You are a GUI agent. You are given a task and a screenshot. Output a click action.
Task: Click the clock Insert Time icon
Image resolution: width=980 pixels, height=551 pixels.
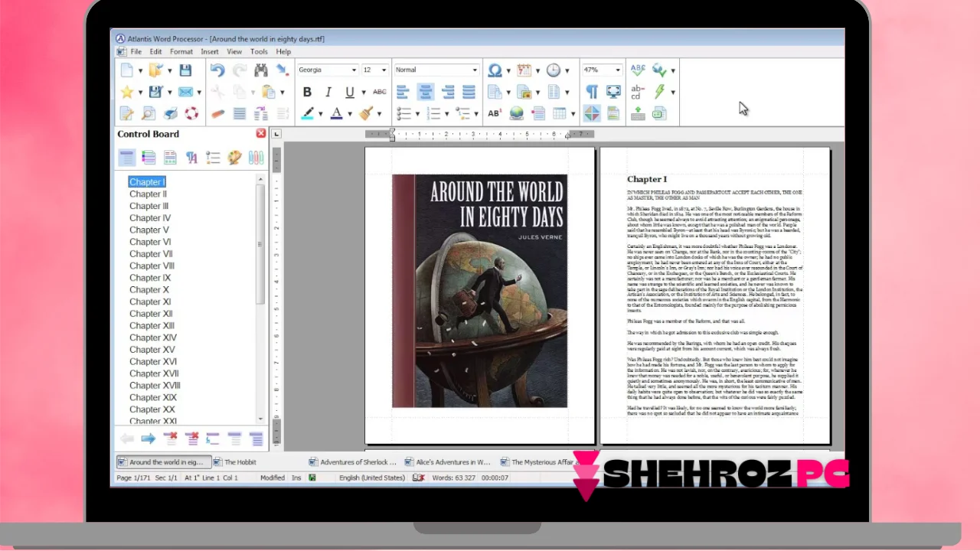point(553,70)
